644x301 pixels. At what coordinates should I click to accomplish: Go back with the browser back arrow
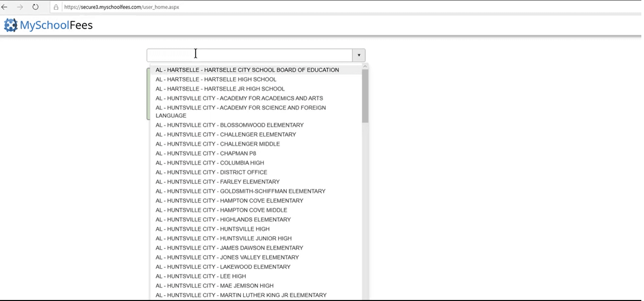(5, 7)
